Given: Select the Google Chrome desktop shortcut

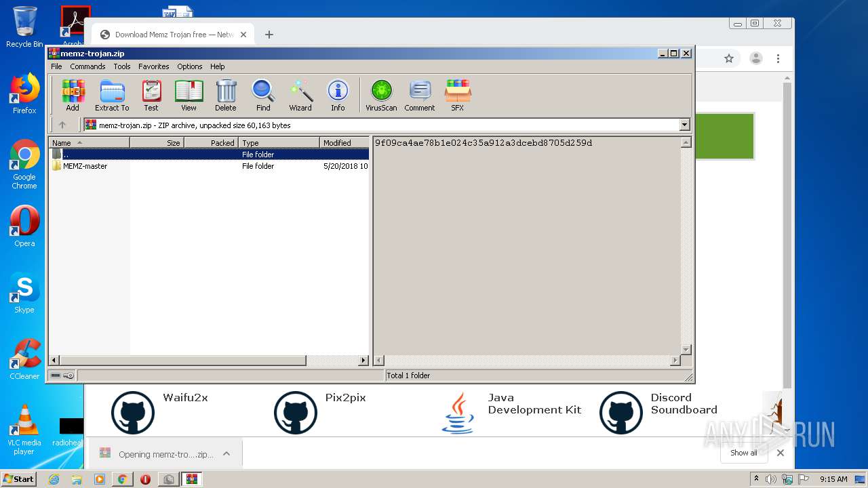Looking at the screenshot, I should click(24, 165).
